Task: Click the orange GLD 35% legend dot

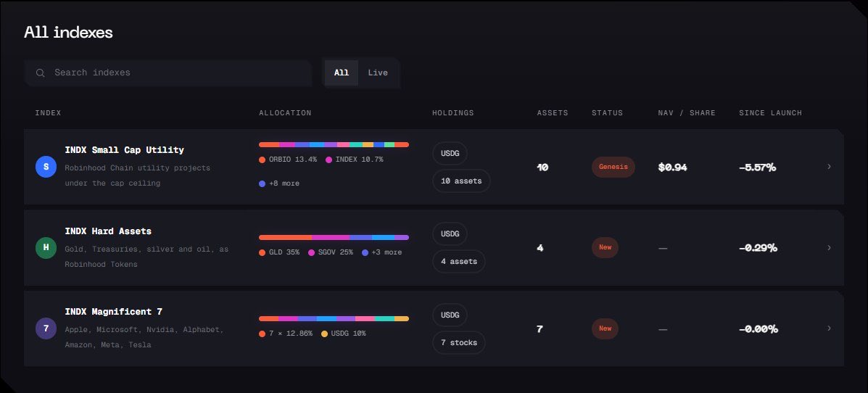Action: tap(263, 252)
